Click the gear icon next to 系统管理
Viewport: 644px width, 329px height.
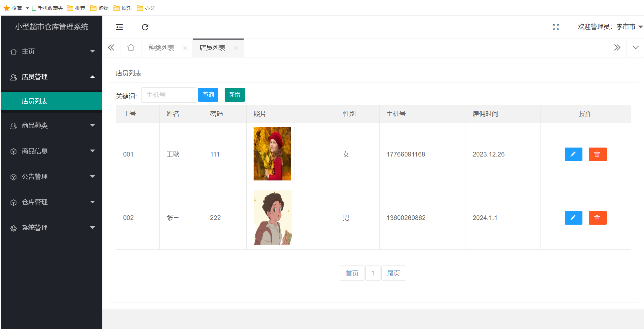(13, 228)
